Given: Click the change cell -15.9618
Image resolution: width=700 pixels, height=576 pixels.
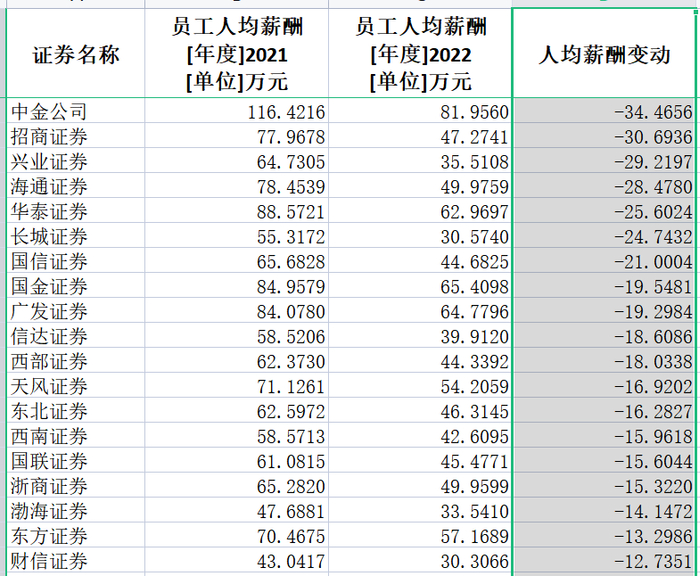Looking at the screenshot, I should [x=604, y=435].
